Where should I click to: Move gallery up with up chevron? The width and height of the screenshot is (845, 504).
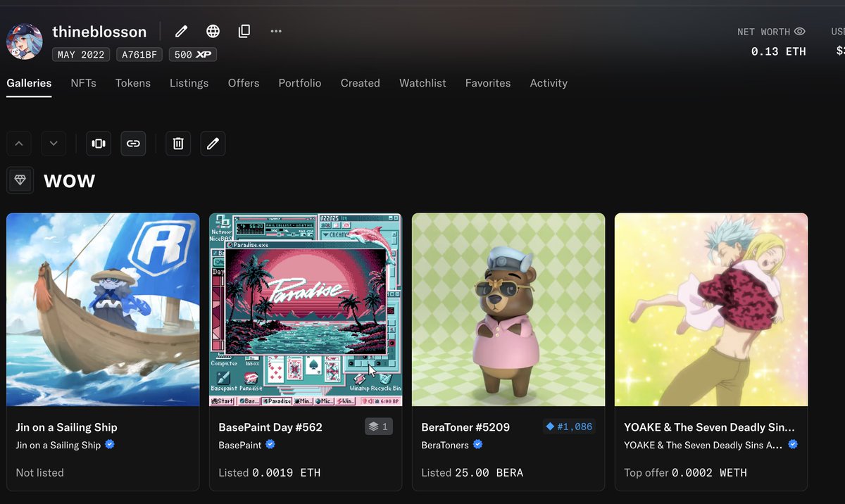19,144
